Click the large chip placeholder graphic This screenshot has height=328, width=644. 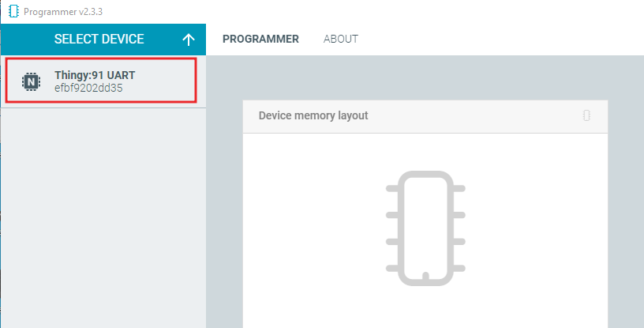[425, 228]
